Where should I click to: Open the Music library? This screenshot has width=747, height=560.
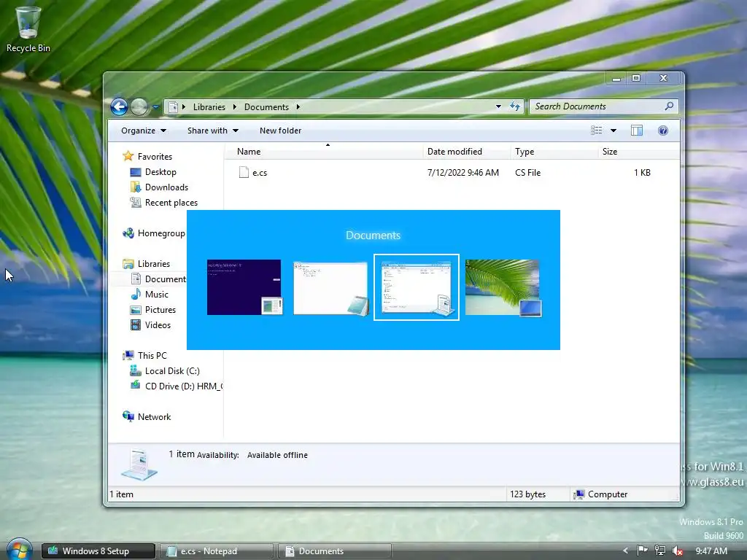156,295
